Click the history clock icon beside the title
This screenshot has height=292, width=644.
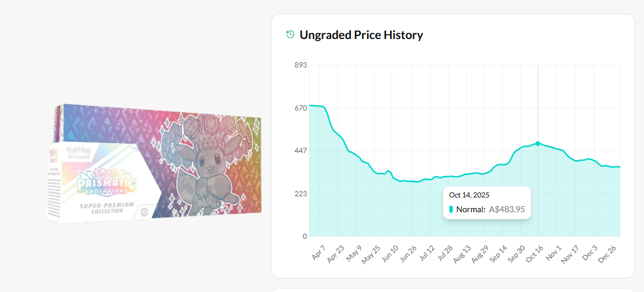(x=290, y=35)
